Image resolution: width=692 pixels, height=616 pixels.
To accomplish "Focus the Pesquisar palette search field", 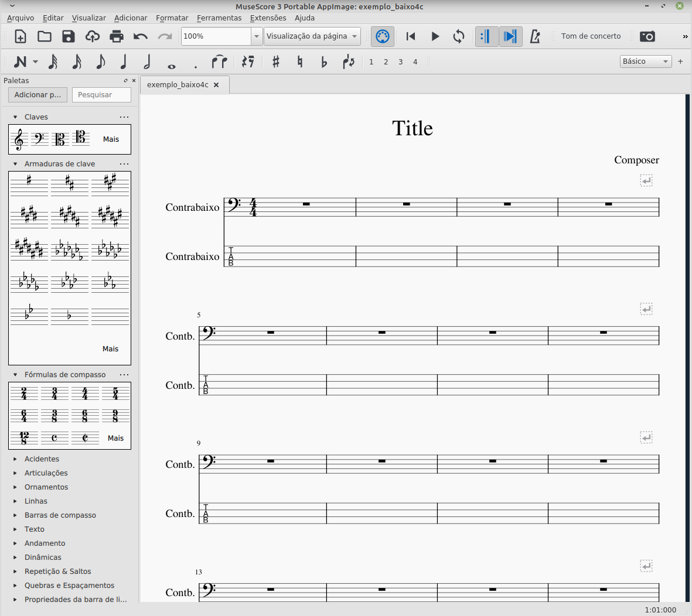I will tap(101, 94).
